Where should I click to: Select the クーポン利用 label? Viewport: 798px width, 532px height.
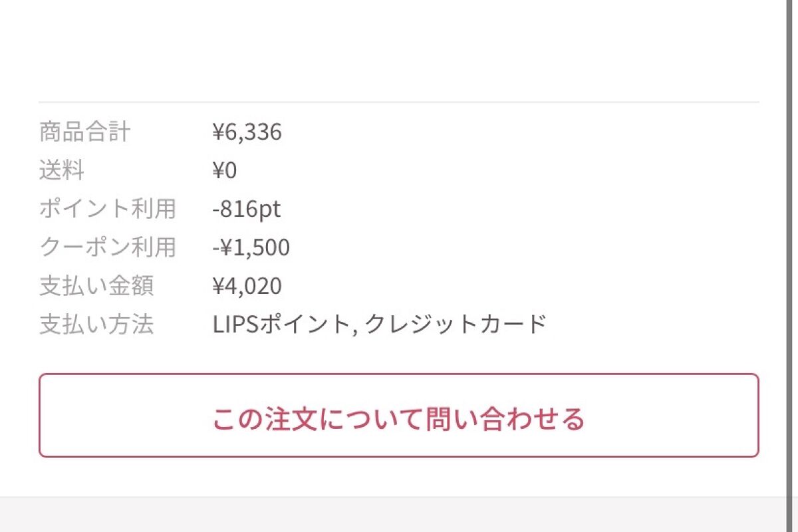107,247
